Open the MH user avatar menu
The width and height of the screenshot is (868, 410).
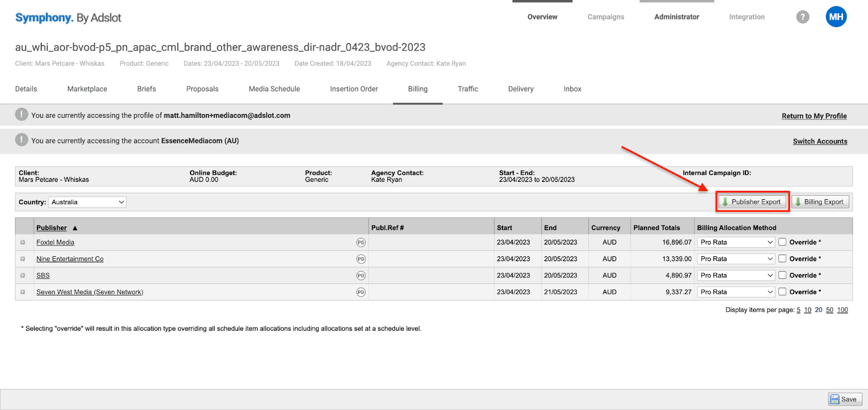pos(836,17)
